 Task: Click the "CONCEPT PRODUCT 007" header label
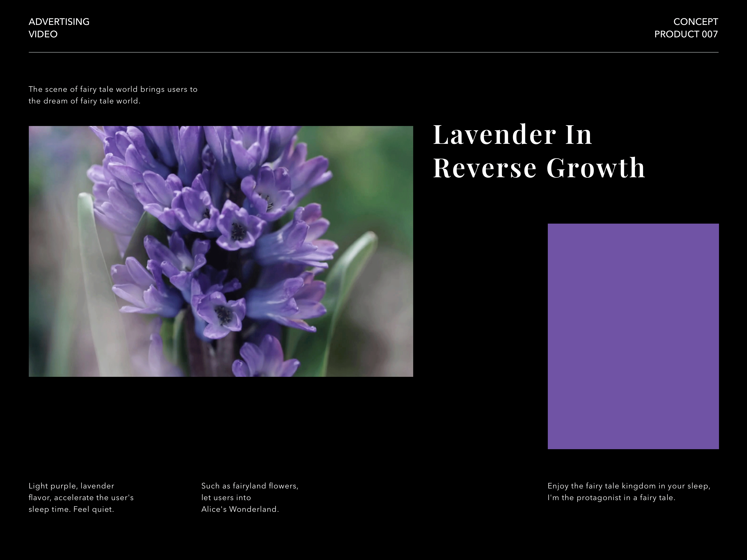point(686,28)
